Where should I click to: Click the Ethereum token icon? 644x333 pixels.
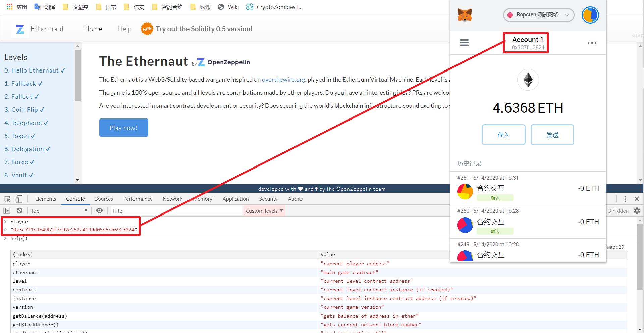(528, 80)
